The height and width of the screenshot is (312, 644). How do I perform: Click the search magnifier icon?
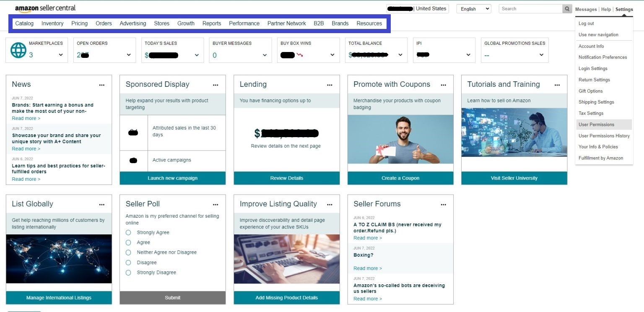point(567,9)
